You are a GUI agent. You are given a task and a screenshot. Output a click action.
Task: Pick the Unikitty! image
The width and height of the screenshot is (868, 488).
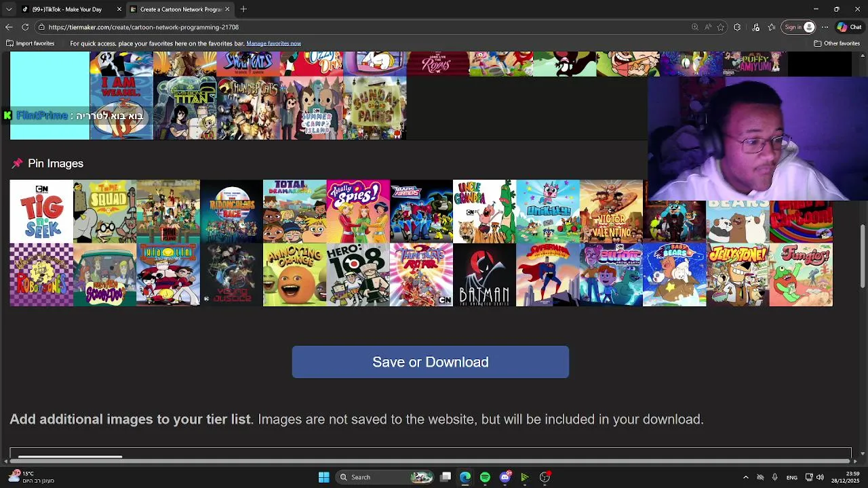tap(548, 211)
